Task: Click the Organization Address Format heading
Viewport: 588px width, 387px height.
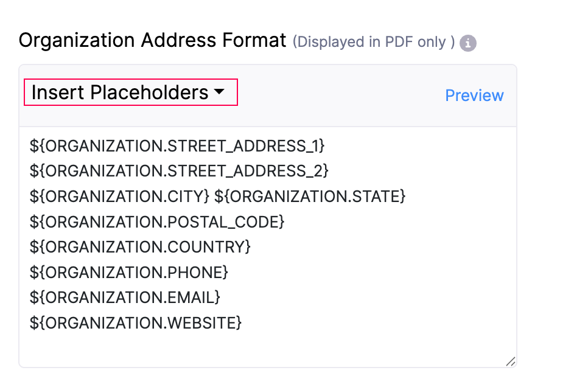Action: coord(152,40)
